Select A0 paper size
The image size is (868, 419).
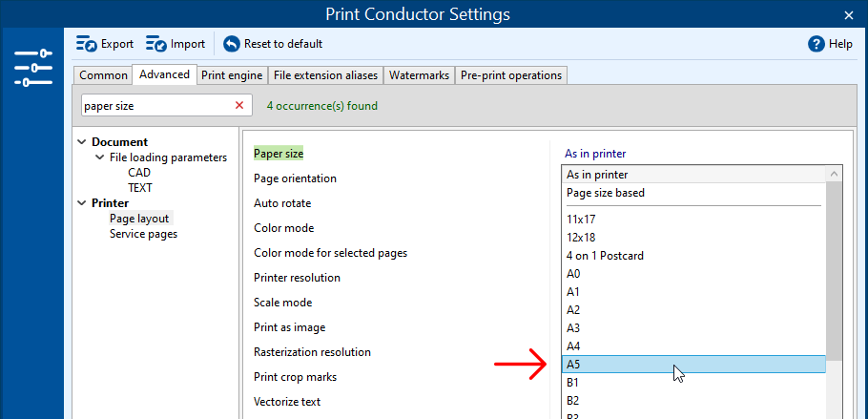[x=693, y=273]
